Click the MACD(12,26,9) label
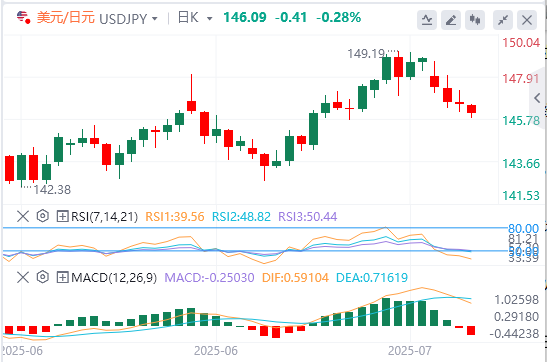This screenshot has width=547, height=362. 114,278
